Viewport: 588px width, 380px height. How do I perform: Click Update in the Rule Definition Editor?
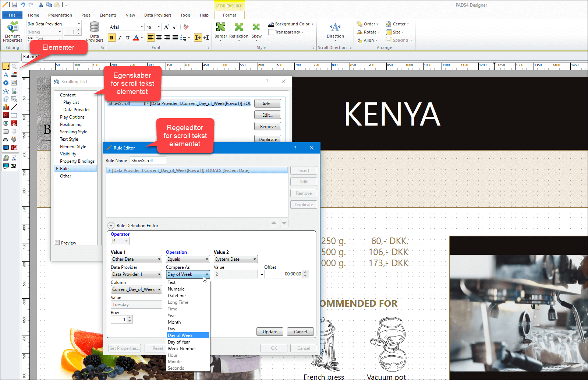(x=270, y=332)
